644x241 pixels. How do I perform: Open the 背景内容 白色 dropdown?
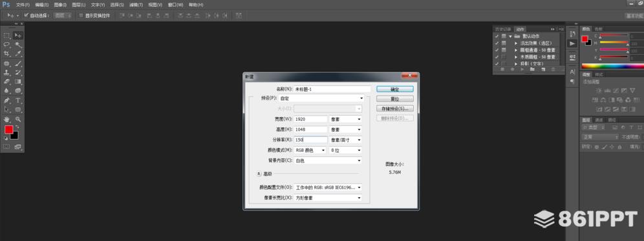coord(328,160)
